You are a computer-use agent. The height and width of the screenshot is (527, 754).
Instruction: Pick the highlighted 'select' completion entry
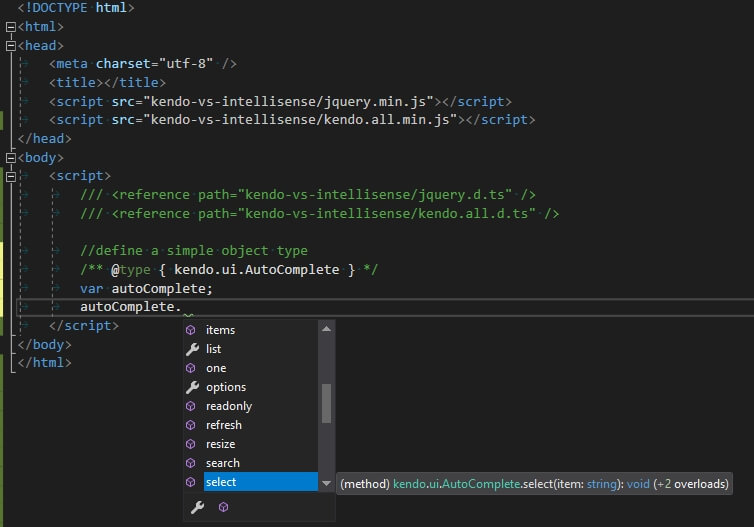[x=261, y=482]
